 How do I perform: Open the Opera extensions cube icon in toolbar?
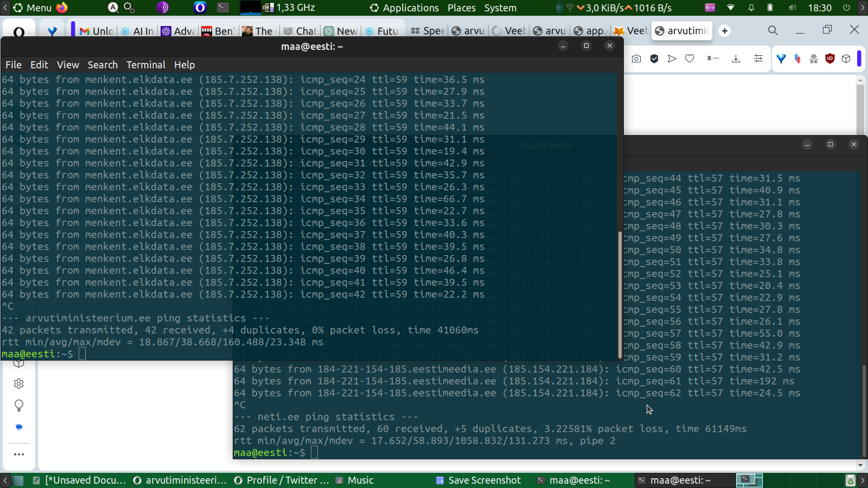[x=846, y=59]
